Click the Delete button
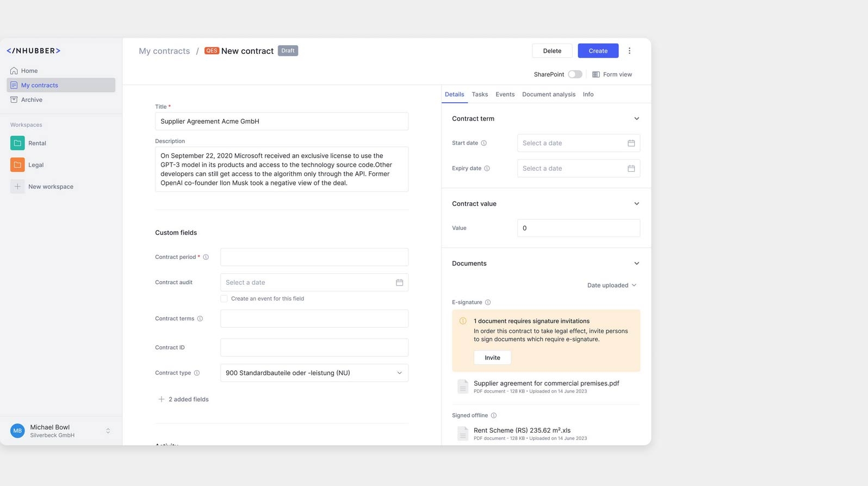Screen dimensions: 868x486 552,51
